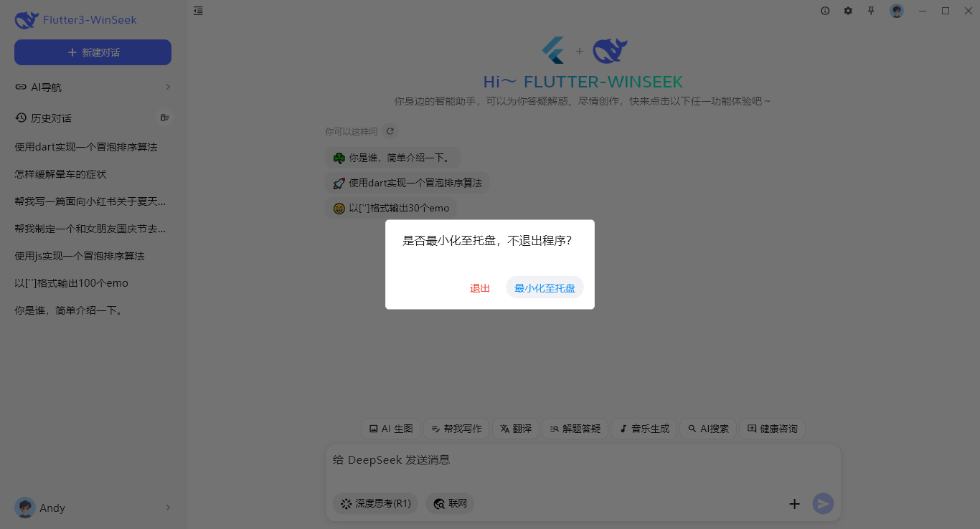This screenshot has width=980, height=529.
Task: Enable 联网 web search
Action: pyautogui.click(x=449, y=503)
